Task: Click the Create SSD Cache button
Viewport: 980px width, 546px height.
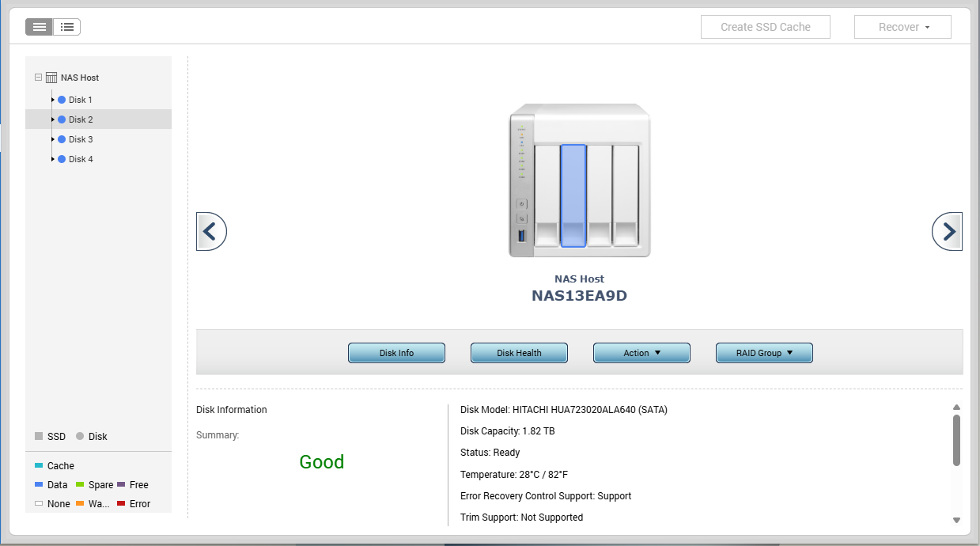Action: (766, 27)
